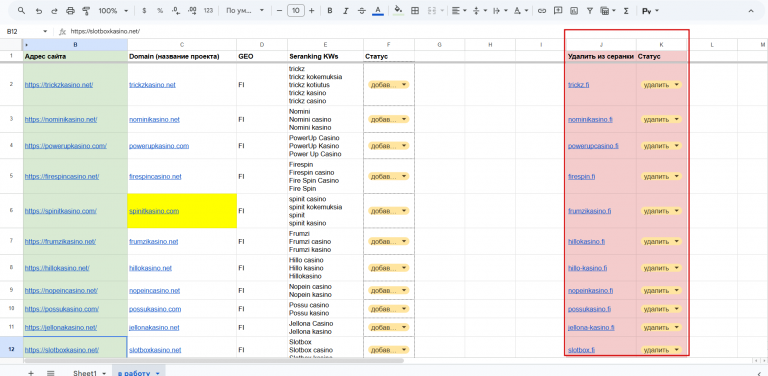The image size is (768, 376).
Task: Open the all sheets list
Action: [50, 373]
